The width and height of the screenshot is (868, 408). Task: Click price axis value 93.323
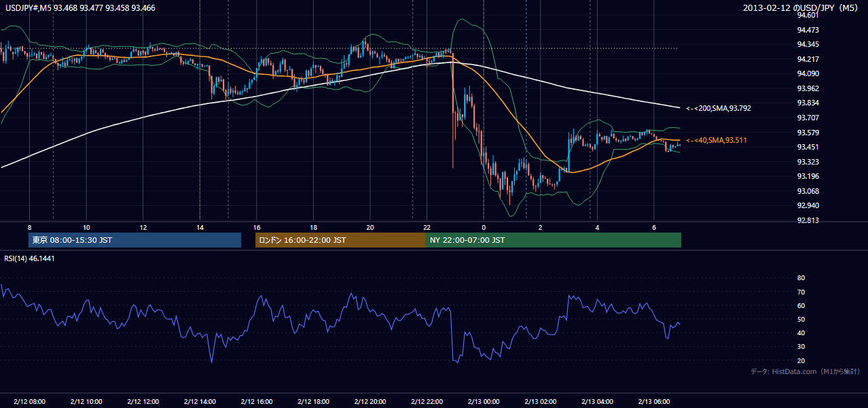tap(807, 162)
